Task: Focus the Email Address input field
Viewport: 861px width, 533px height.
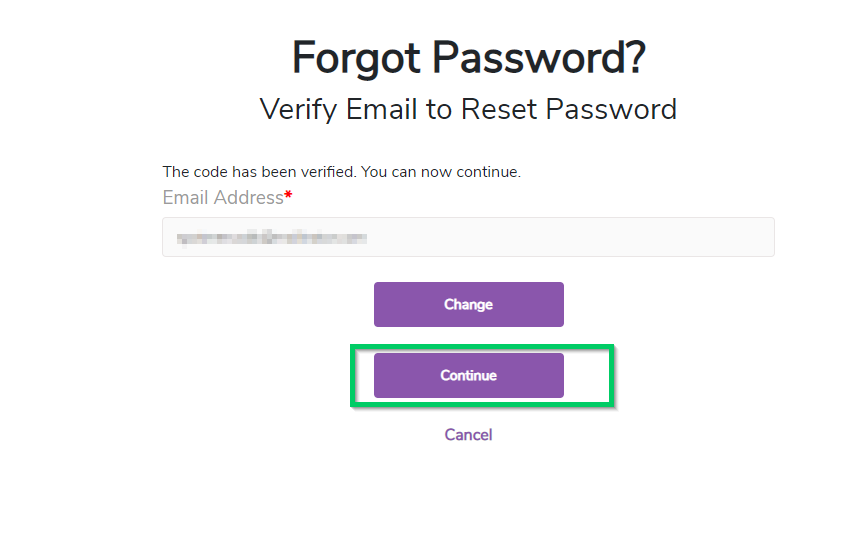Action: pyautogui.click(x=468, y=237)
